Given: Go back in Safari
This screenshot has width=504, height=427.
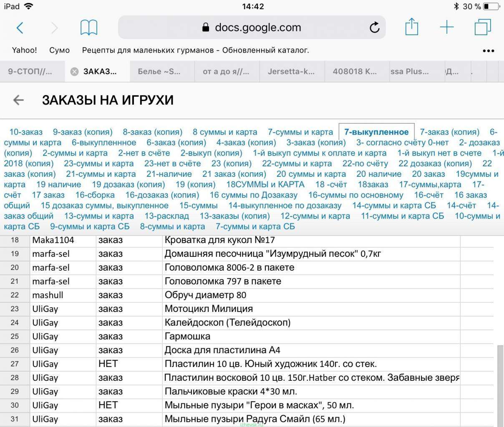Looking at the screenshot, I should pos(20,28).
